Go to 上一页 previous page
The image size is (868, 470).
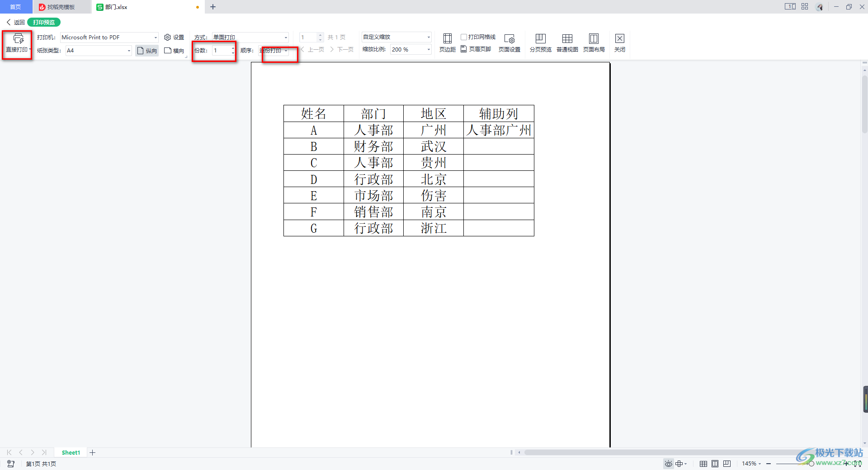(312, 50)
